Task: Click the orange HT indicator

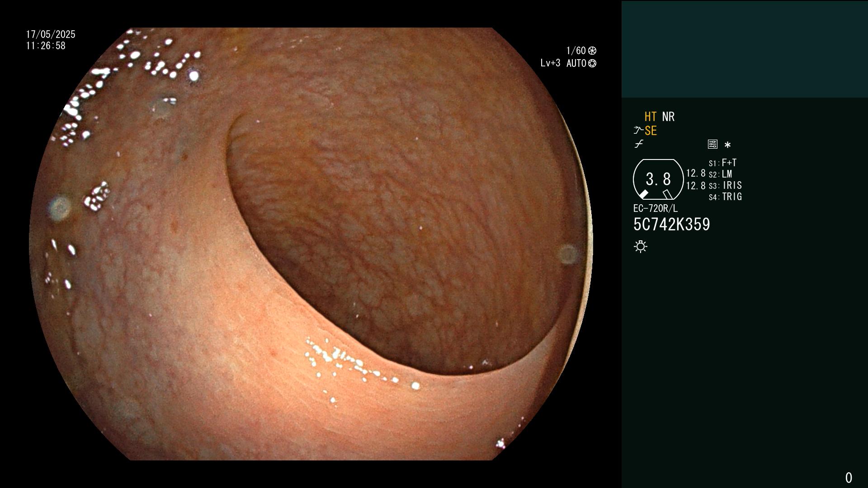Action: coord(651,117)
